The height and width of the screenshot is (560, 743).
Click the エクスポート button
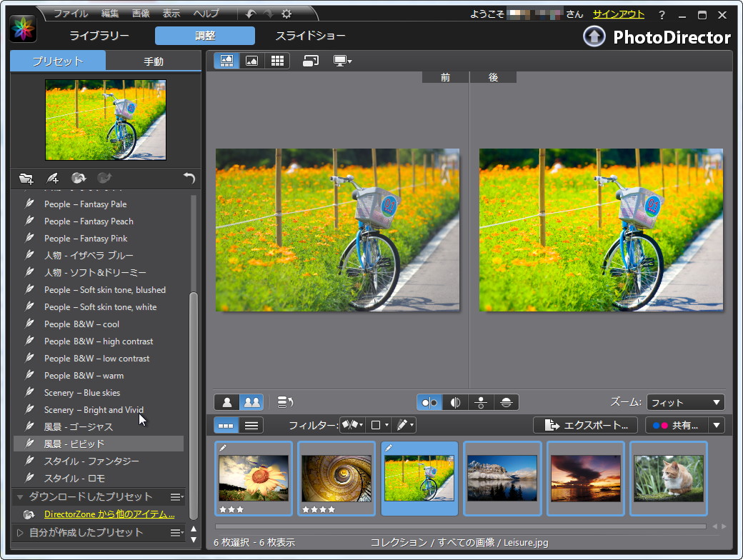click(584, 424)
